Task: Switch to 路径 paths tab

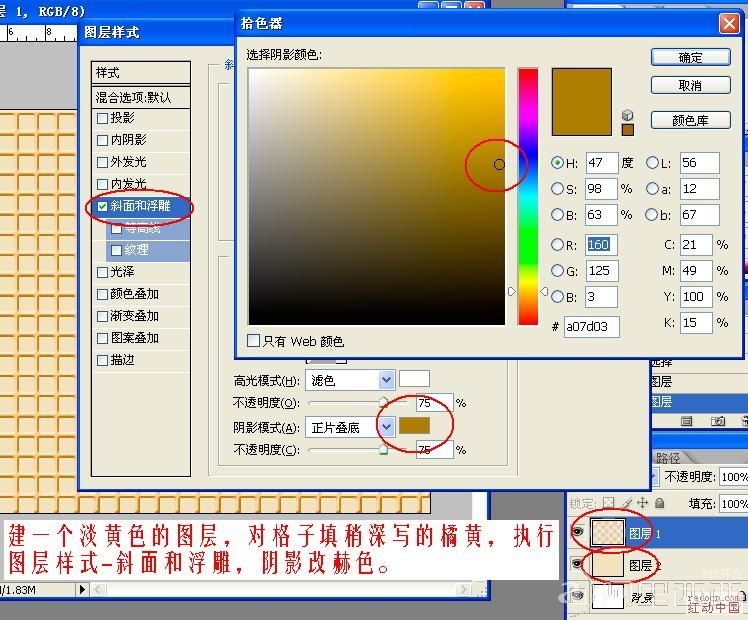Action: tap(668, 458)
